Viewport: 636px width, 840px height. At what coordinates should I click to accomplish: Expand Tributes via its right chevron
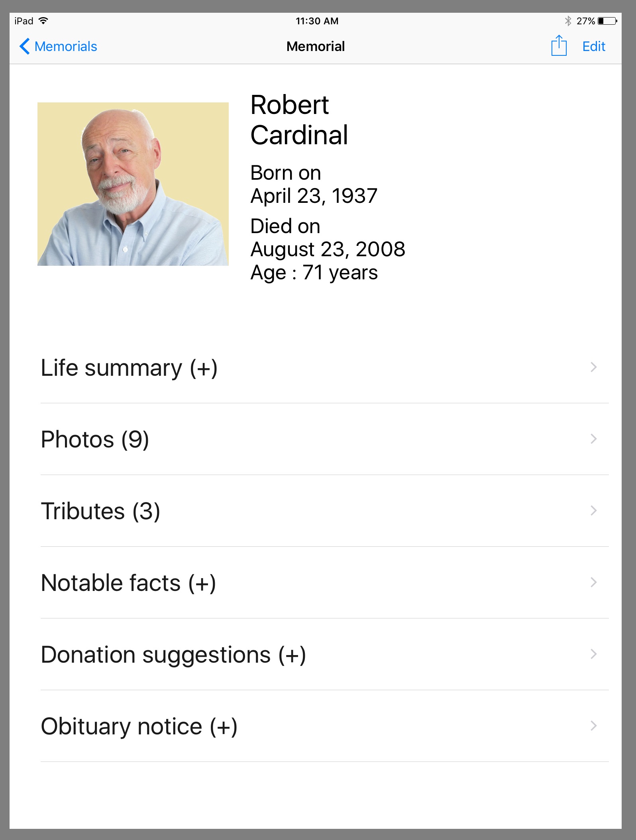593,510
